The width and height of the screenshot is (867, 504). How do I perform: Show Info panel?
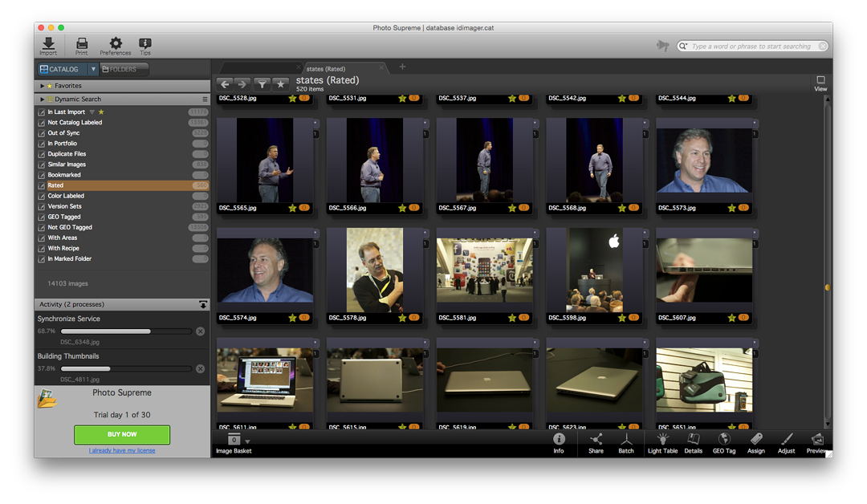point(559,443)
